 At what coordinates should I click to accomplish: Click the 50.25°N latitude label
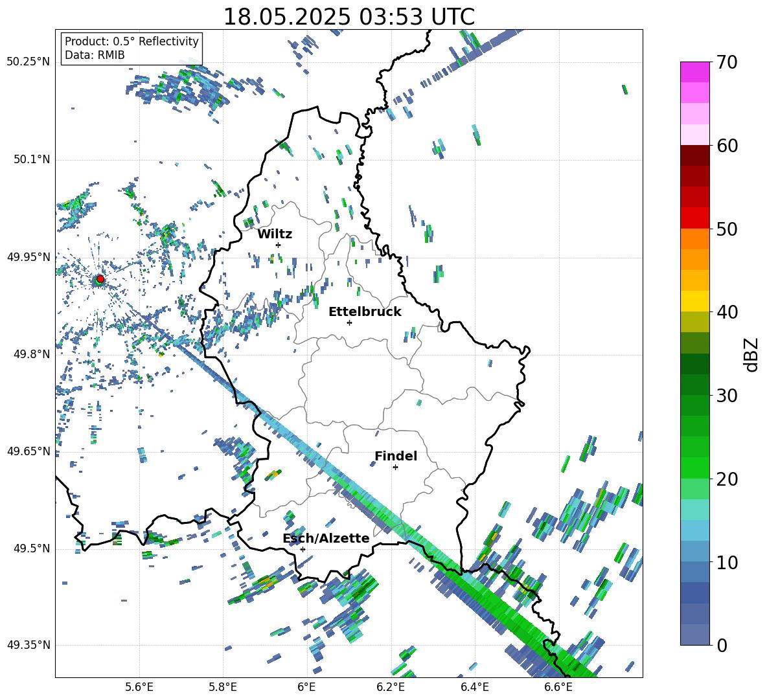(x=29, y=62)
